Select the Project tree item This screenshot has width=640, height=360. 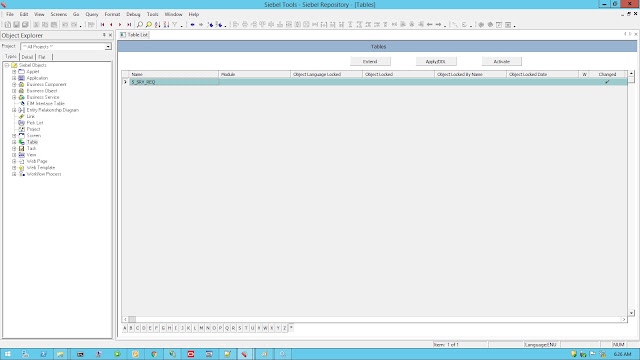33,129
